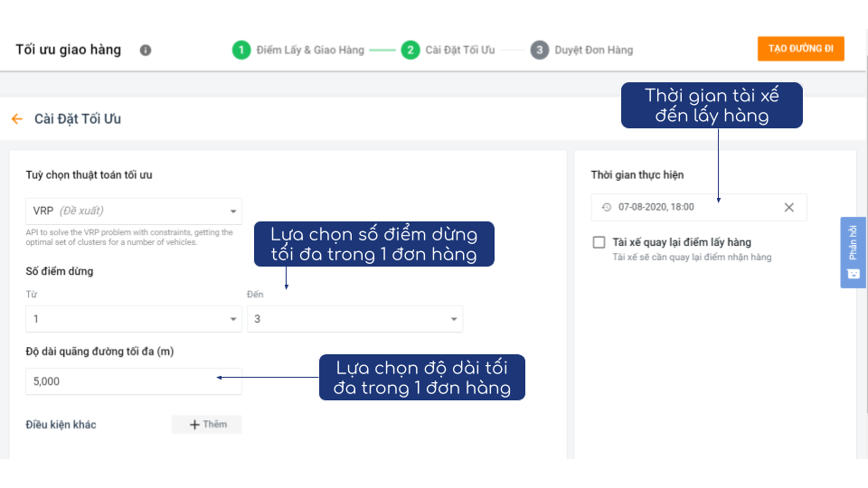The image size is (868, 488).
Task: Click the Cài Đặt Tối Ưu page heading
Action: coord(78,118)
